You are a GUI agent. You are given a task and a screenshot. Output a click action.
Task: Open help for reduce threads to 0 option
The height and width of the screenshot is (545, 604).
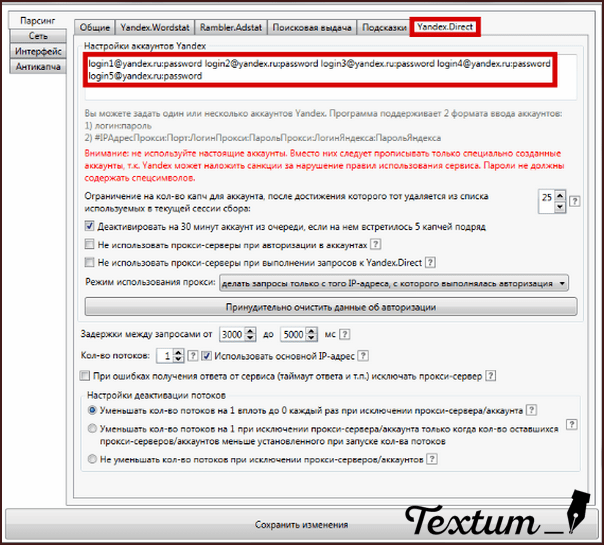coord(531,410)
